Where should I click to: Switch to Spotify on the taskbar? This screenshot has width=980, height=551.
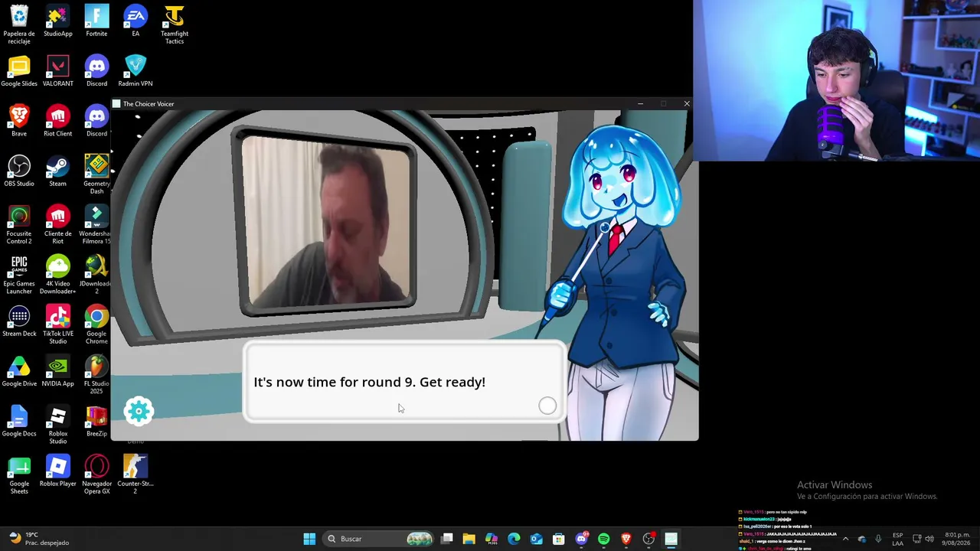tap(603, 539)
